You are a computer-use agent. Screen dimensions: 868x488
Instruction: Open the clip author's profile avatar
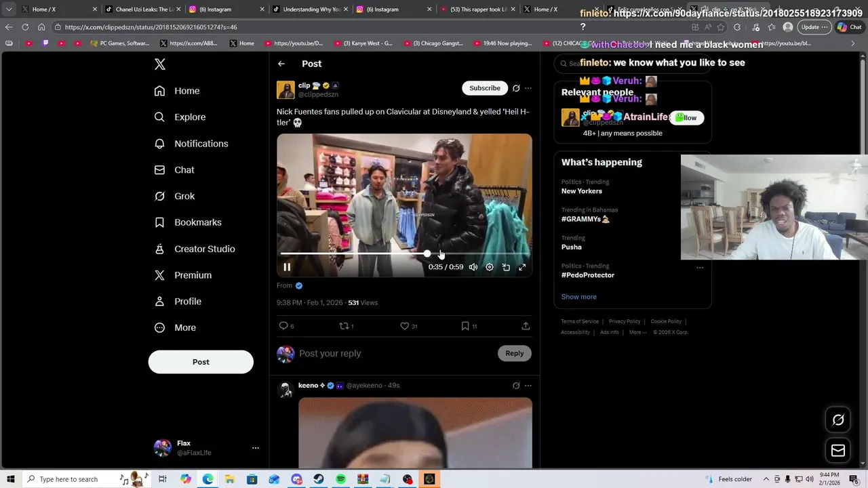pos(285,90)
